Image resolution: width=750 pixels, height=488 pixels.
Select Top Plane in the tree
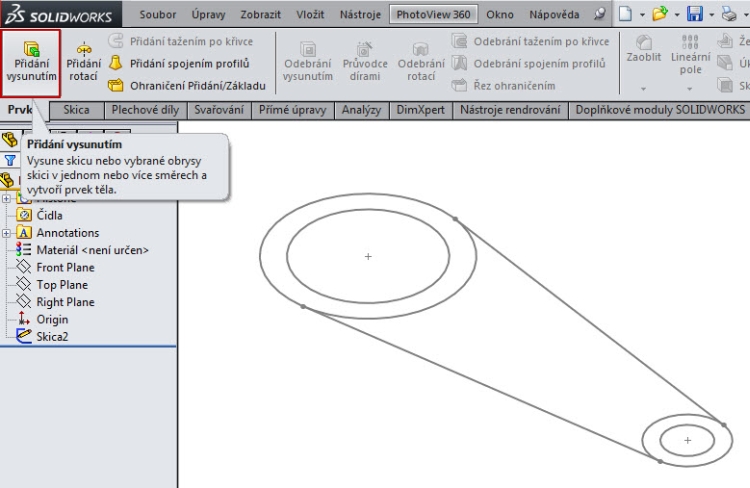62,285
